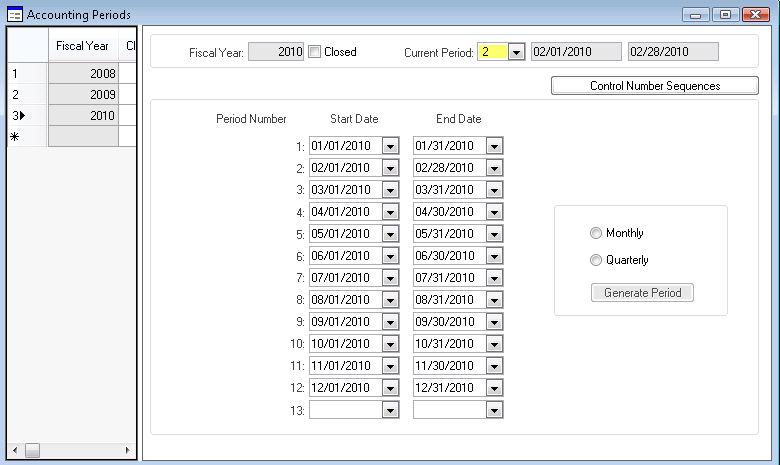This screenshot has height=465, width=780.
Task: Click the Fiscal Year column header
Action: (83, 46)
